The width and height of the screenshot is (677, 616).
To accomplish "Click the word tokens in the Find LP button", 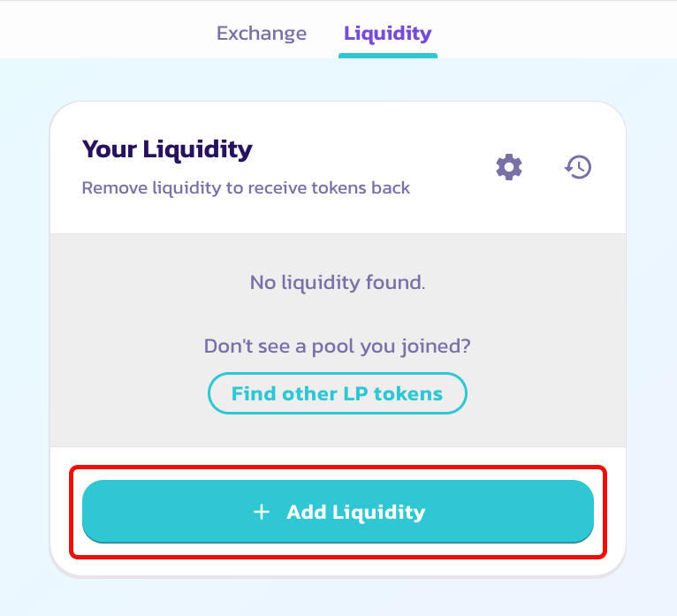I will tap(408, 393).
